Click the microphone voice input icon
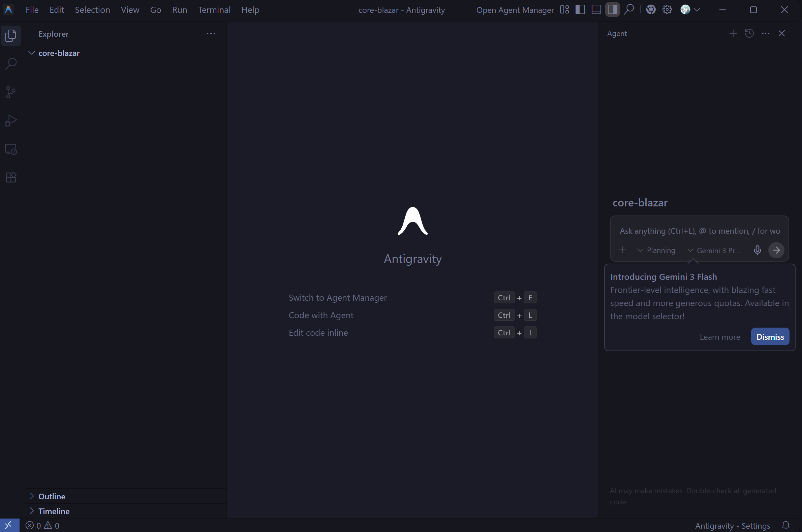This screenshot has width=802, height=532. tap(757, 251)
